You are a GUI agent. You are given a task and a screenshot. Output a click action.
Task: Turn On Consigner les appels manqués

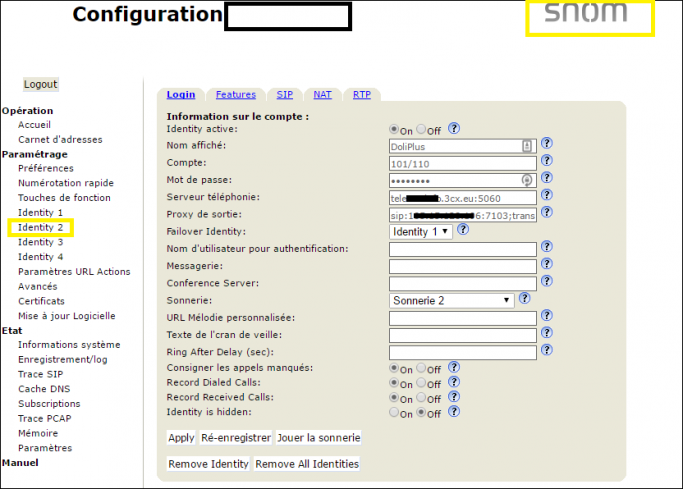coord(394,368)
